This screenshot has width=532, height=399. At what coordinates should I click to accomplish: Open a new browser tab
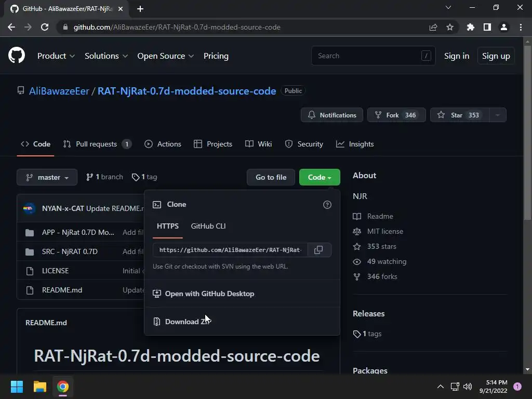click(140, 9)
